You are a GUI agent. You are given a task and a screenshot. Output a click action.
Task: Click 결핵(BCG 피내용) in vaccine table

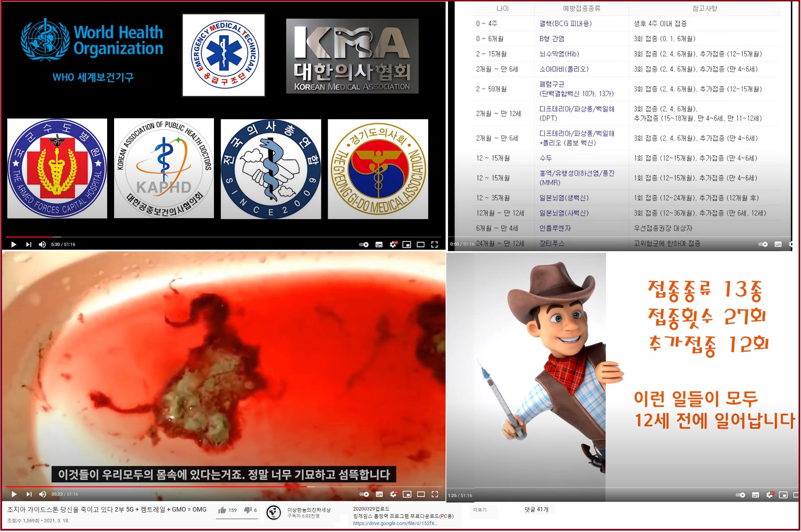(x=566, y=24)
